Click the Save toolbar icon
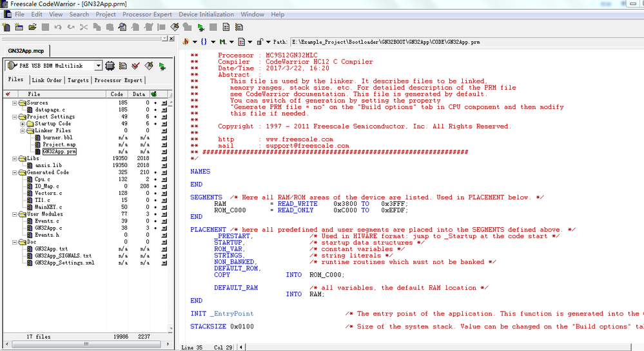Image resolution: width=644 pixels, height=351 pixels. 45,27
